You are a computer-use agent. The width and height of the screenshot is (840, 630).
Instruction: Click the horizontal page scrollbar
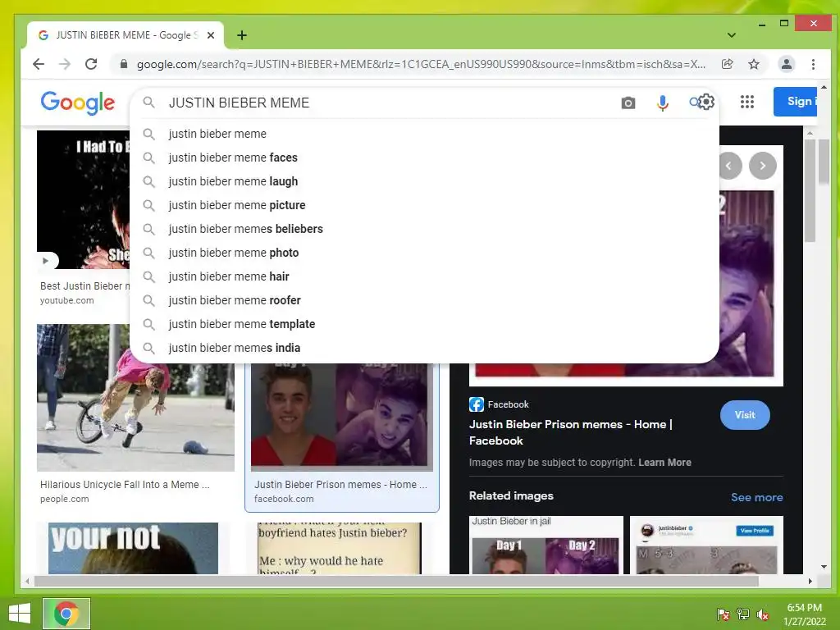tap(396, 581)
